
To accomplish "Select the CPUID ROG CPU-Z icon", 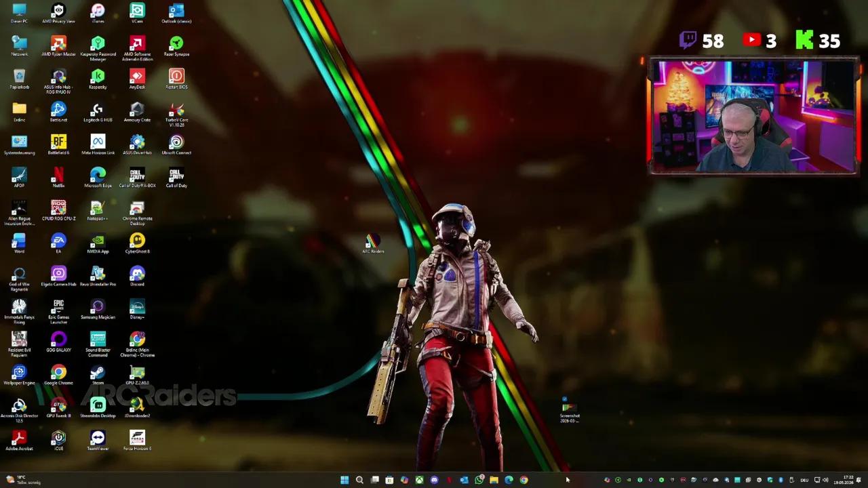I will click(58, 211).
